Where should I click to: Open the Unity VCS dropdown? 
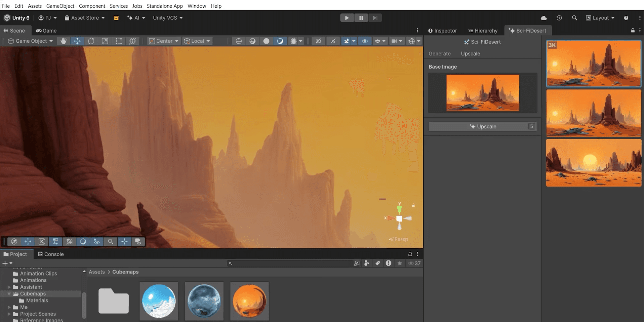(168, 18)
